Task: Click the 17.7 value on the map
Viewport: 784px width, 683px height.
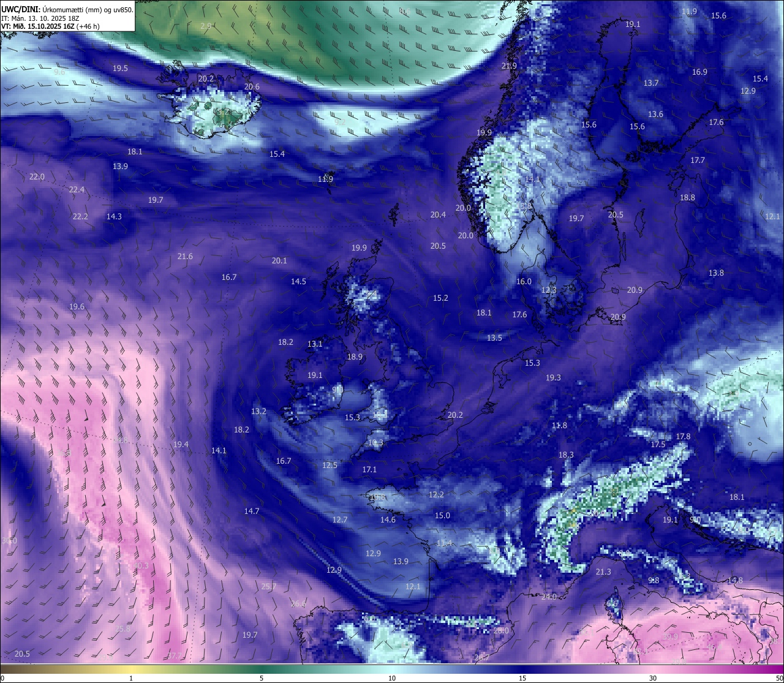Action: [698, 160]
